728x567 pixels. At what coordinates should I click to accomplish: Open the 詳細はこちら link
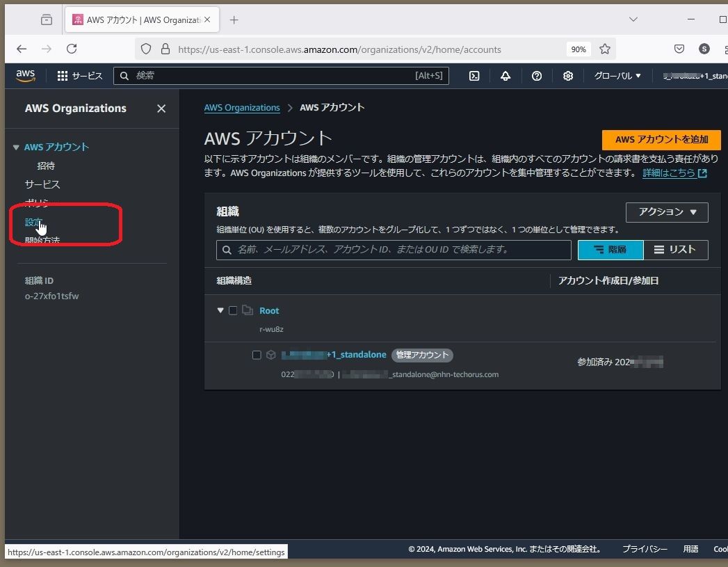tap(669, 173)
